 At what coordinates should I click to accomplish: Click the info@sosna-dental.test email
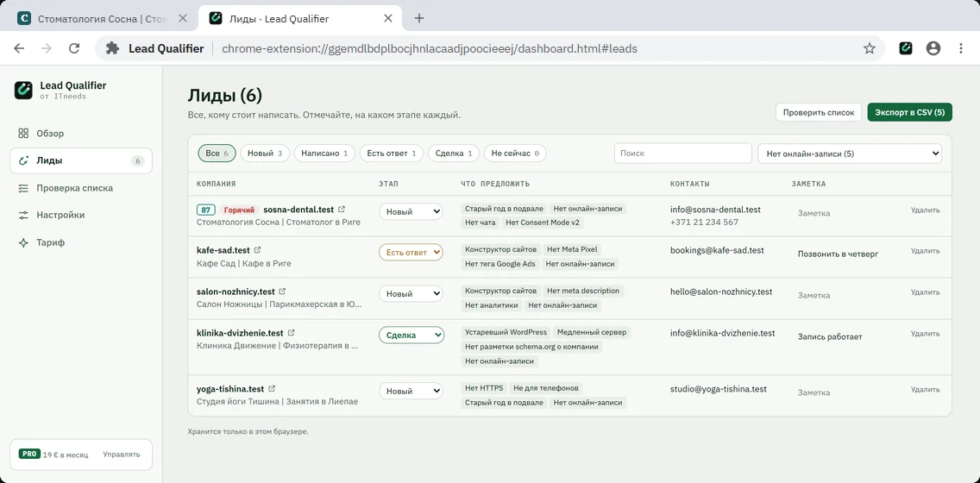point(715,210)
